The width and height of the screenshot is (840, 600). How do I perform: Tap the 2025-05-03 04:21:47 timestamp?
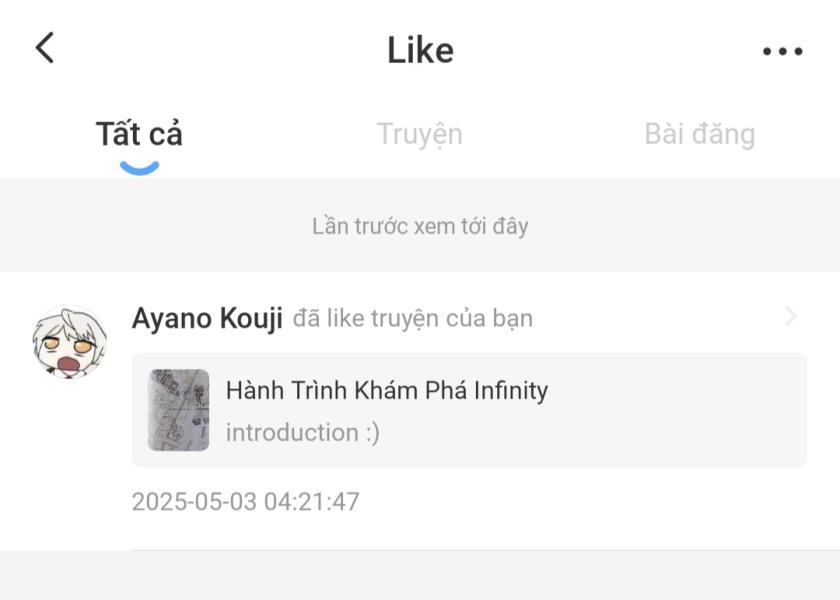[x=245, y=501]
